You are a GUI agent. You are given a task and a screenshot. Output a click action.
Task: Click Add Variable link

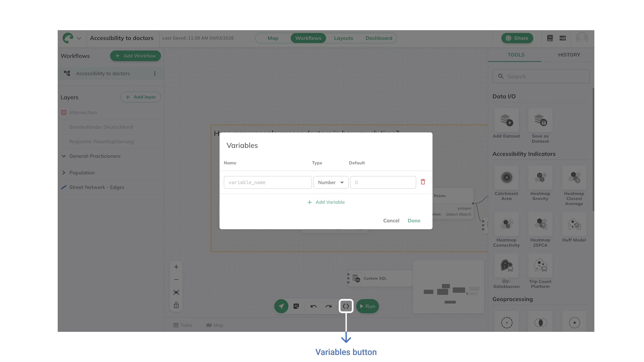point(326,202)
